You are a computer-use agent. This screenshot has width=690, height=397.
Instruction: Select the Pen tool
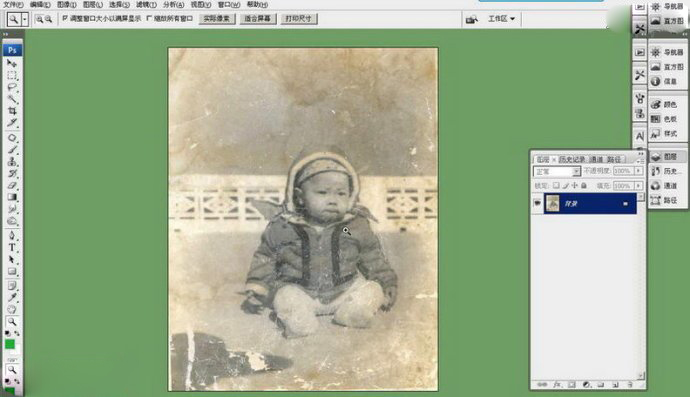point(12,235)
